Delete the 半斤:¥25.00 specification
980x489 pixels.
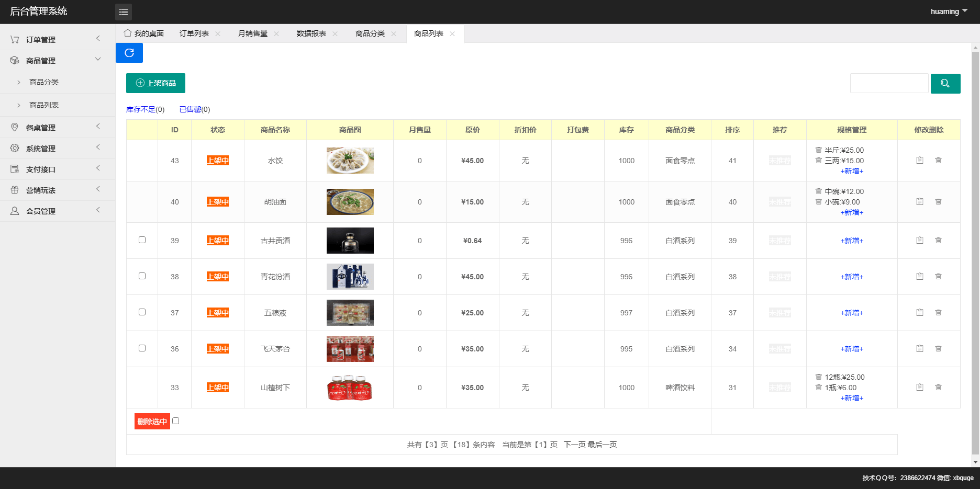818,150
